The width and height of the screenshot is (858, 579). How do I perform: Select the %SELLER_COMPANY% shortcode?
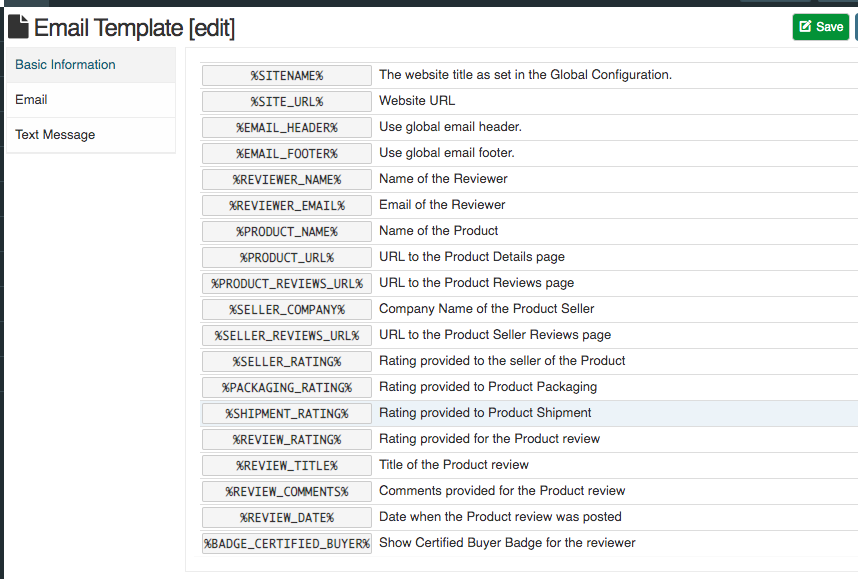[287, 309]
